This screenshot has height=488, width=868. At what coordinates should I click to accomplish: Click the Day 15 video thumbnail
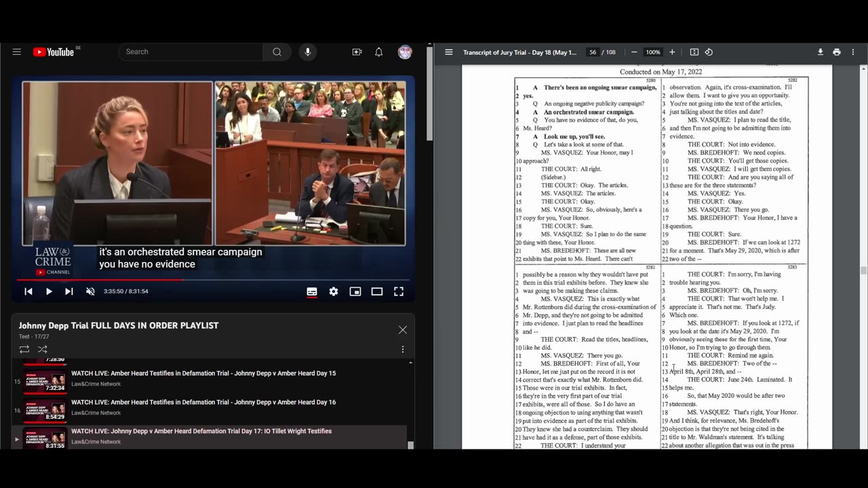point(45,381)
